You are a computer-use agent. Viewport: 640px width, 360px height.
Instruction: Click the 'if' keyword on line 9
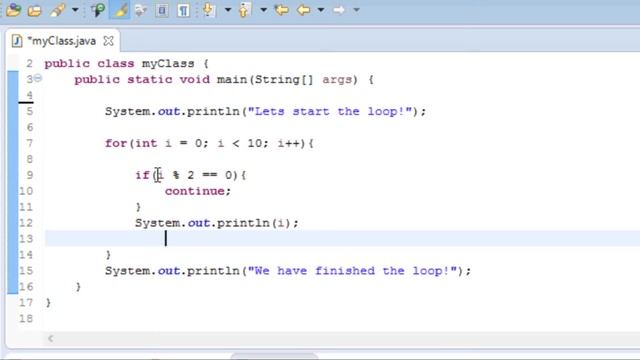142,175
